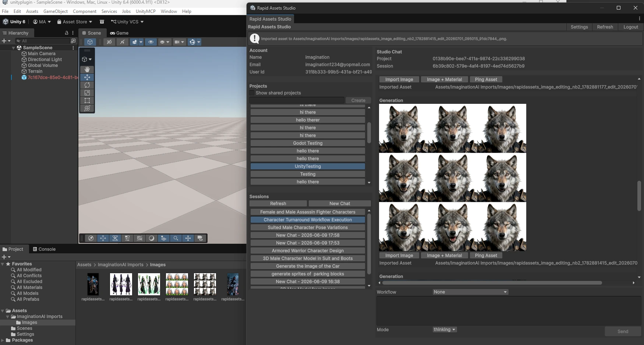
Task: Click the four-arrow overlay icon in bottom Scene bar
Action: point(103,238)
